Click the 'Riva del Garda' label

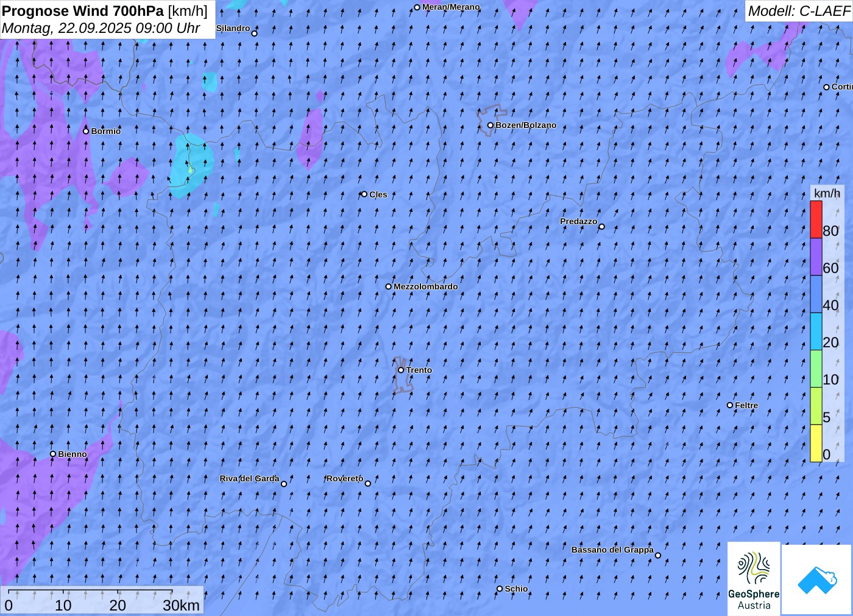(x=249, y=478)
